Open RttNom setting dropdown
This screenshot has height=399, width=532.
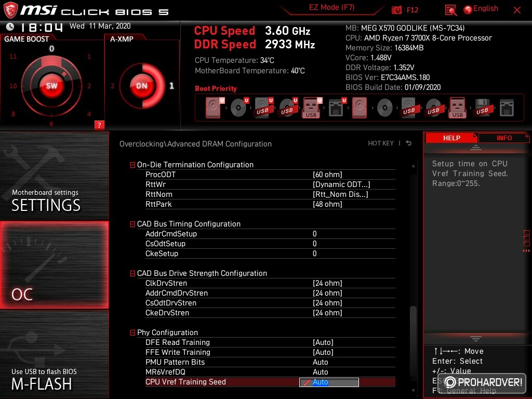[340, 194]
